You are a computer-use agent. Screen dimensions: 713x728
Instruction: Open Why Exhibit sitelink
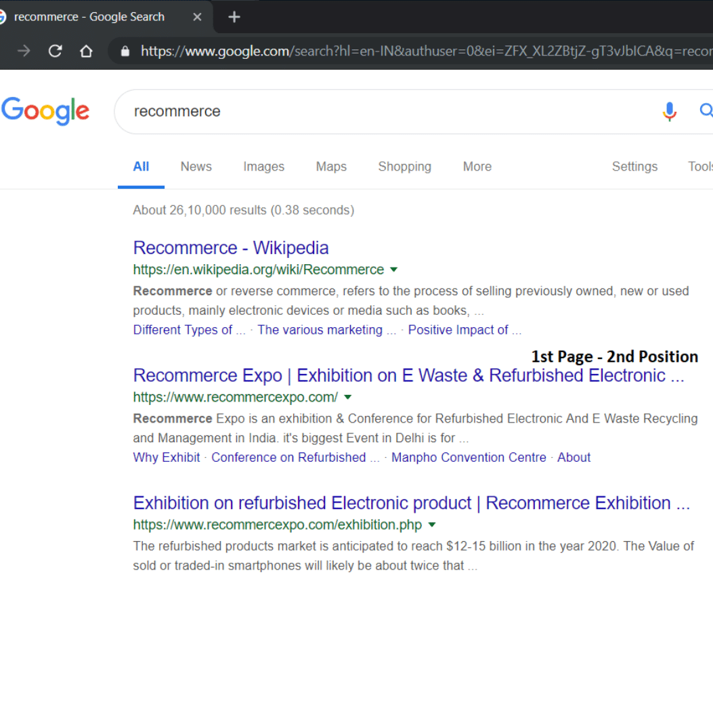pos(166,458)
